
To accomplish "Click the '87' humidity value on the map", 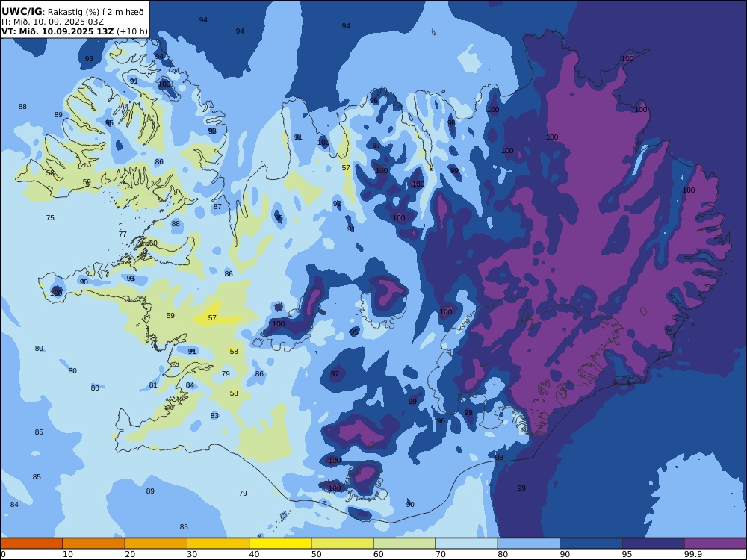I will tap(217, 206).
